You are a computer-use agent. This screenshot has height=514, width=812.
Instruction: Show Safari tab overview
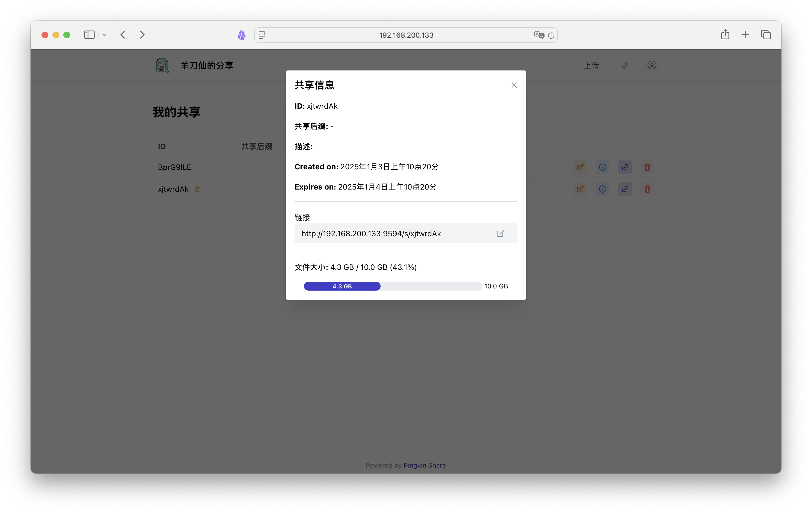pos(766,35)
